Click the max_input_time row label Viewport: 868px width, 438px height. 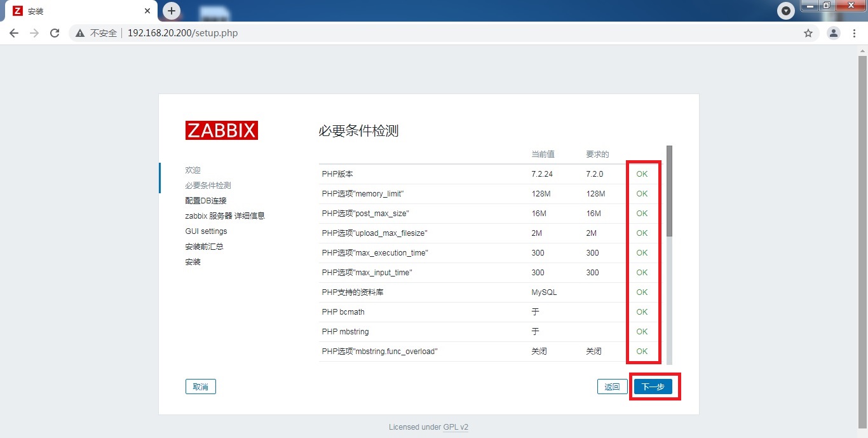coord(367,273)
